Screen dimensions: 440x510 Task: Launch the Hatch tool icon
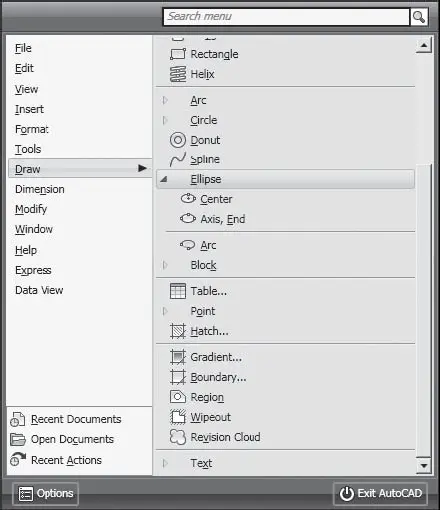[x=178, y=331]
